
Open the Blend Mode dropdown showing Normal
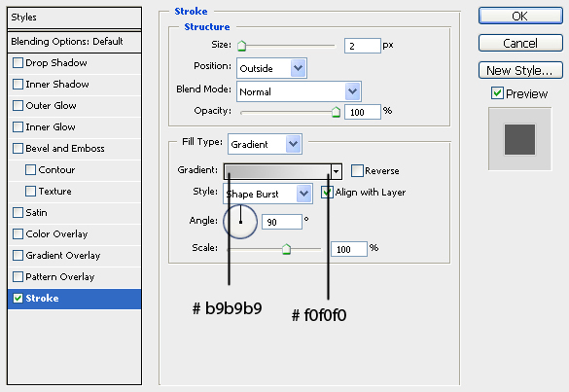point(299,91)
